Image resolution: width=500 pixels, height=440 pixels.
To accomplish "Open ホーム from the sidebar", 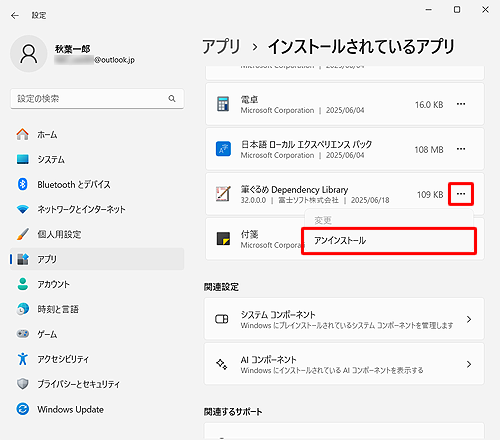I will [97, 135].
